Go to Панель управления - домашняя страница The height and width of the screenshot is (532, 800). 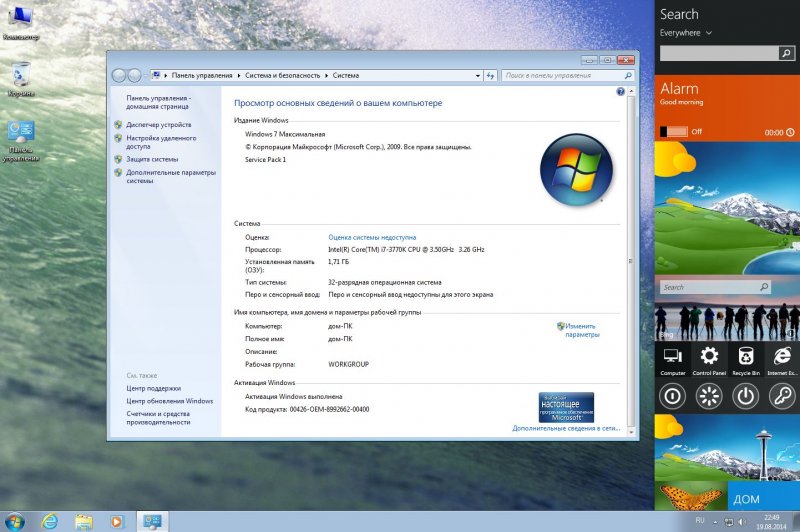[x=159, y=102]
